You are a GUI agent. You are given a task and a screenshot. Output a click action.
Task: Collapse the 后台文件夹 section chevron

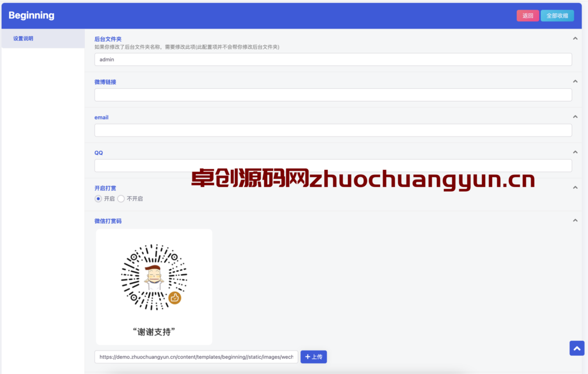tap(575, 38)
